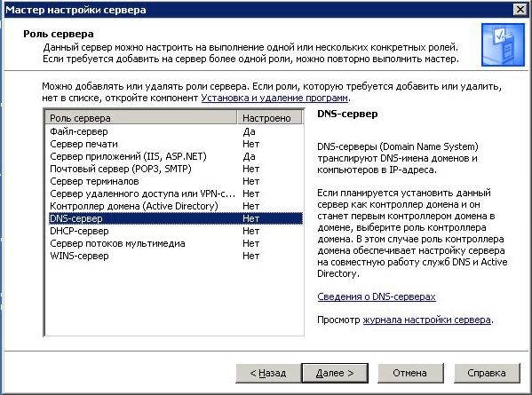Sort by Настроено column header
Screen dimensions: 532x395
point(269,118)
